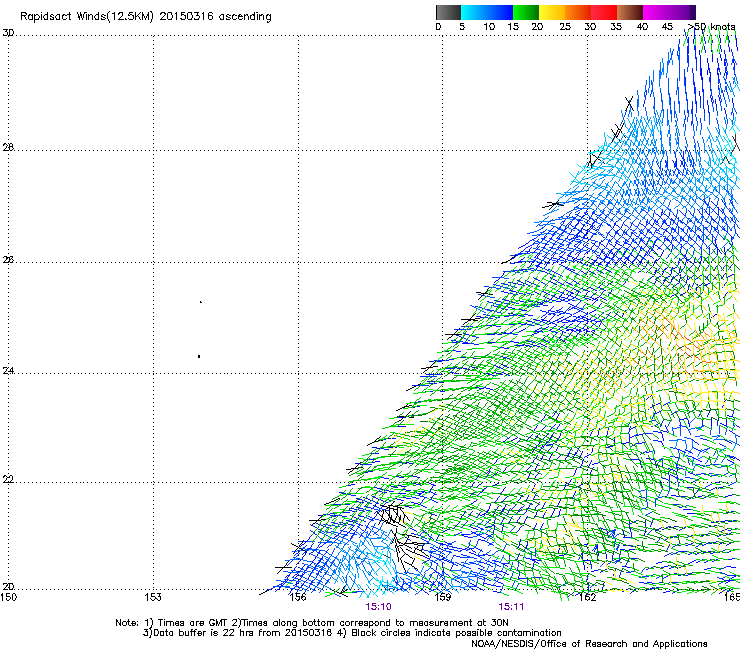
Task: Click the "Black circles indicate possible contamination" note
Action: [x=456, y=633]
